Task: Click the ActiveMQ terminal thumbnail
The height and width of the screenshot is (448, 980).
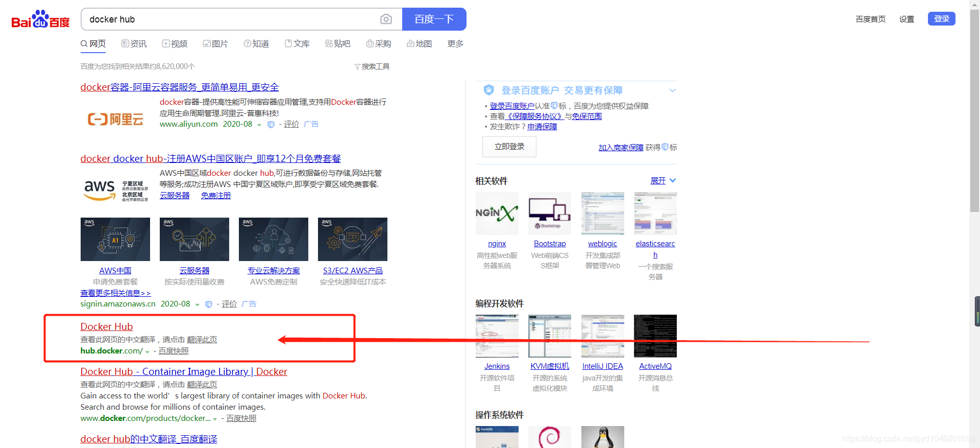Action: tap(655, 336)
